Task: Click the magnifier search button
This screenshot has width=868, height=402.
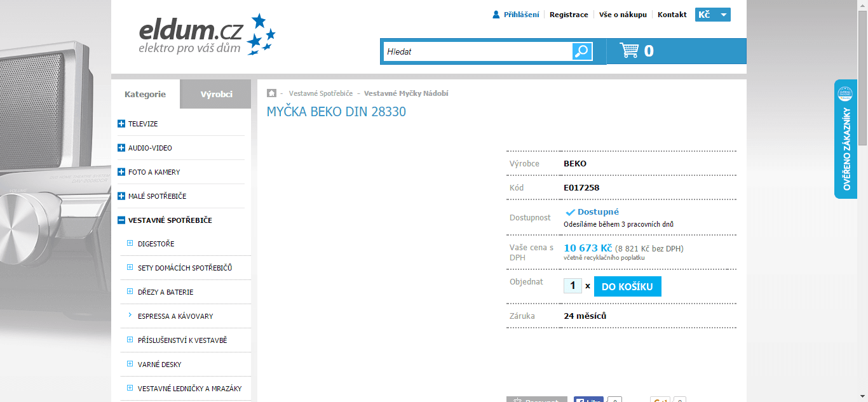Action: coord(582,51)
